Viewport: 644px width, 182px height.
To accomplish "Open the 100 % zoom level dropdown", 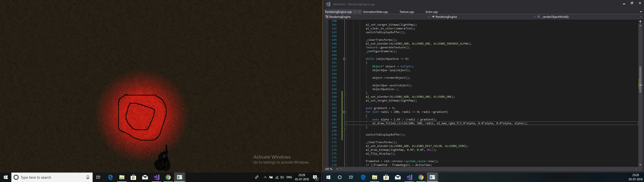I will point(337,169).
